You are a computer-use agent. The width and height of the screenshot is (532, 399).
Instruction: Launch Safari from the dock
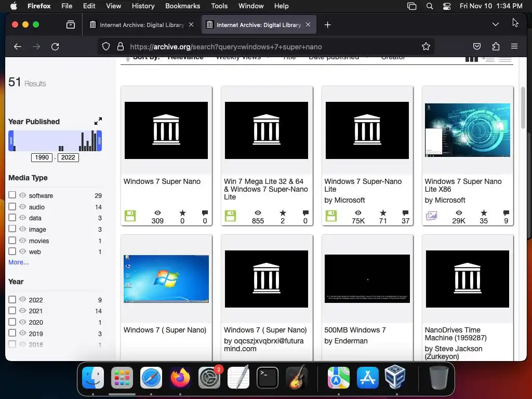point(151,377)
